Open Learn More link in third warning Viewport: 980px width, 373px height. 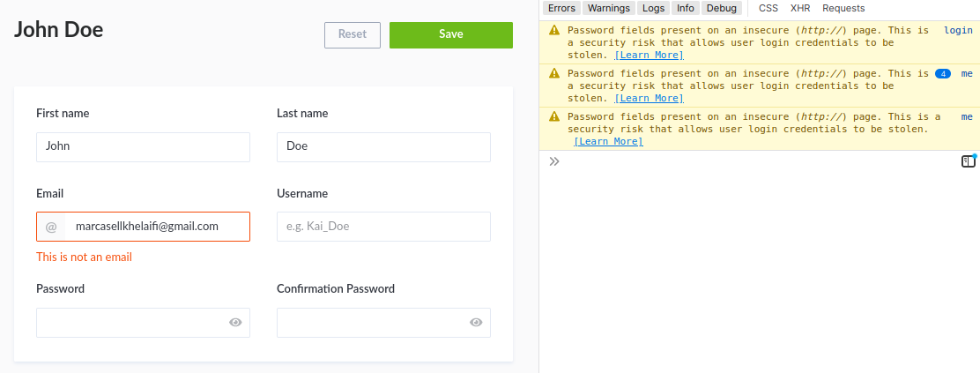pyautogui.click(x=608, y=141)
